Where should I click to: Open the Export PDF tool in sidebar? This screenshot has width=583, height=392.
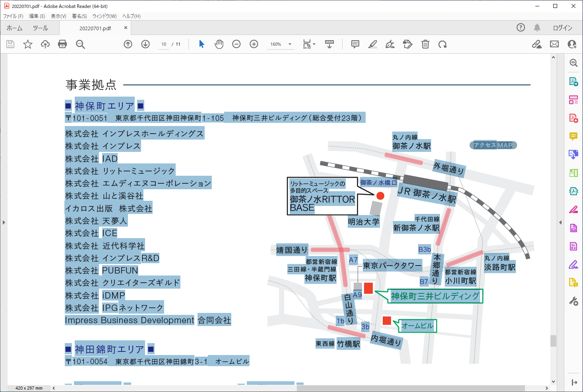[573, 81]
